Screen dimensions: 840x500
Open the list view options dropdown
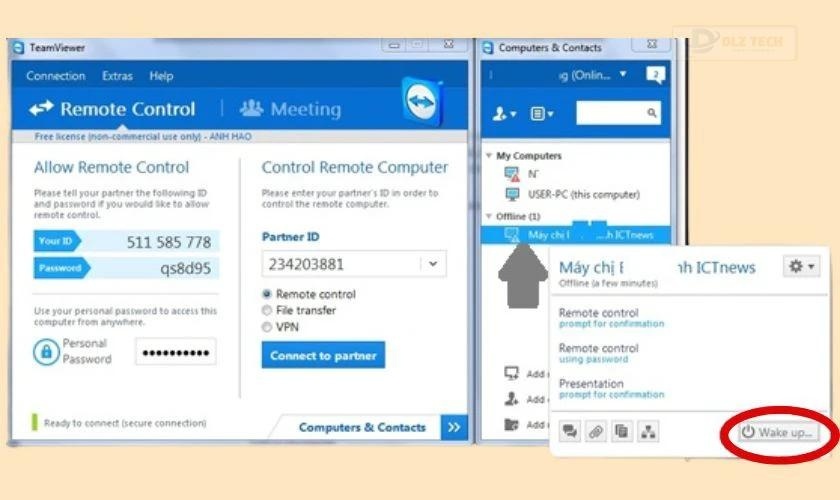542,114
